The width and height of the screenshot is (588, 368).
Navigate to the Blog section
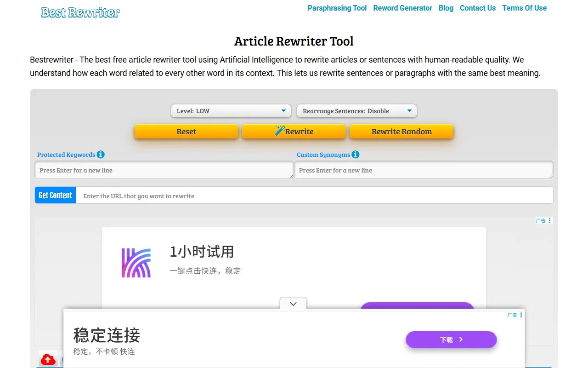click(446, 8)
